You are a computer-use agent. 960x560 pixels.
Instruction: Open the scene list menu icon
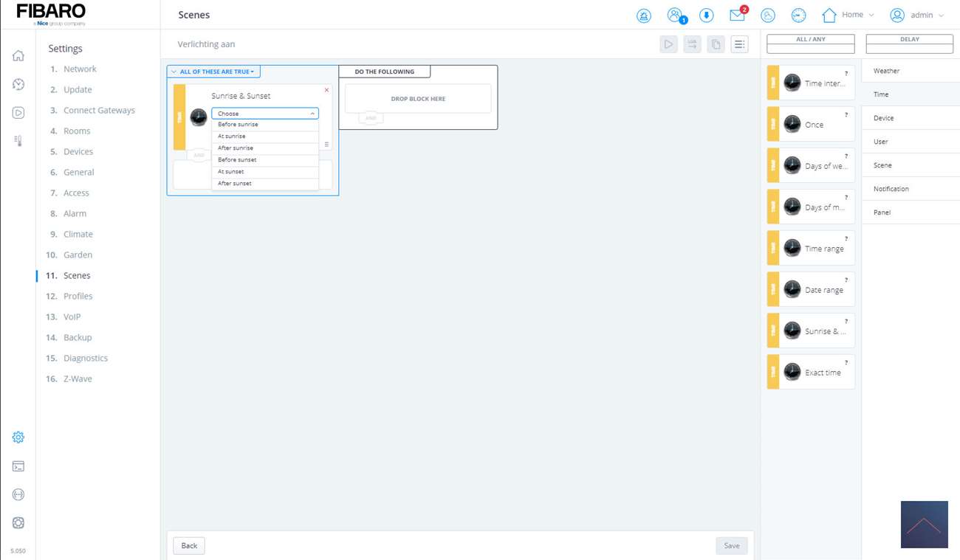(739, 44)
